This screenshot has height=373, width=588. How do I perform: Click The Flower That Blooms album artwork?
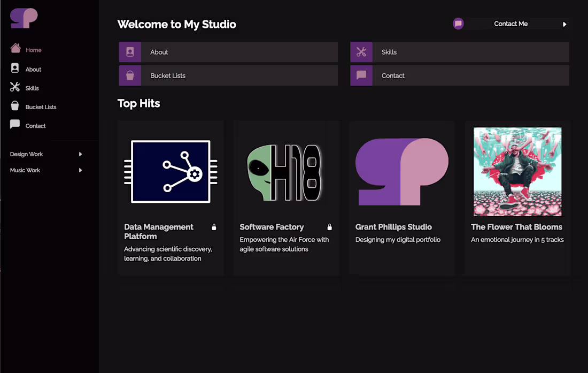[x=517, y=171]
